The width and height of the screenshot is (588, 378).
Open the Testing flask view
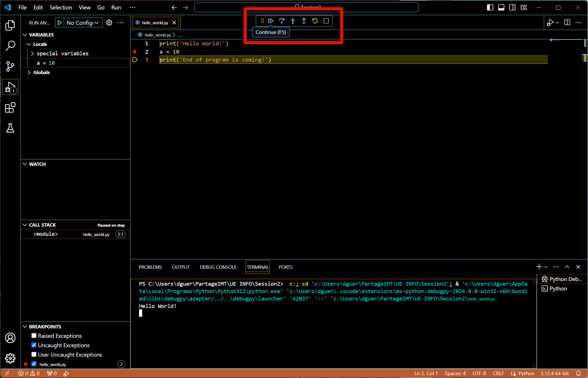tap(10, 128)
